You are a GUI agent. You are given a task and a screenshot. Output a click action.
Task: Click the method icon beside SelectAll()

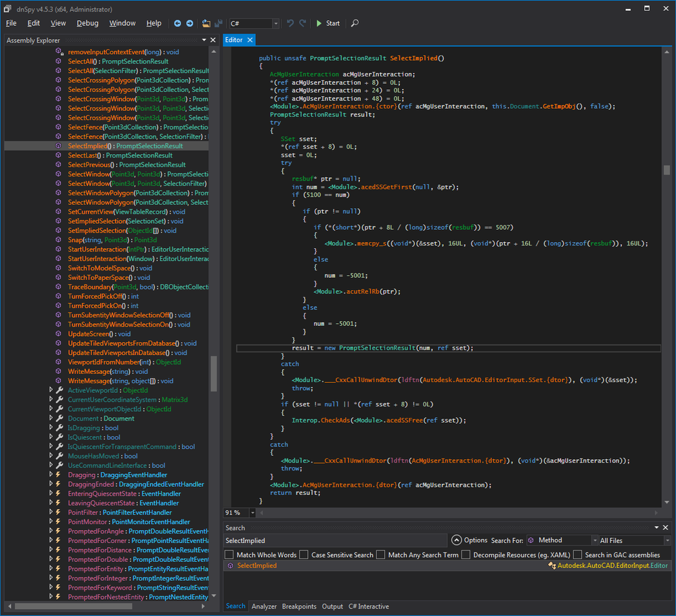(x=58, y=61)
